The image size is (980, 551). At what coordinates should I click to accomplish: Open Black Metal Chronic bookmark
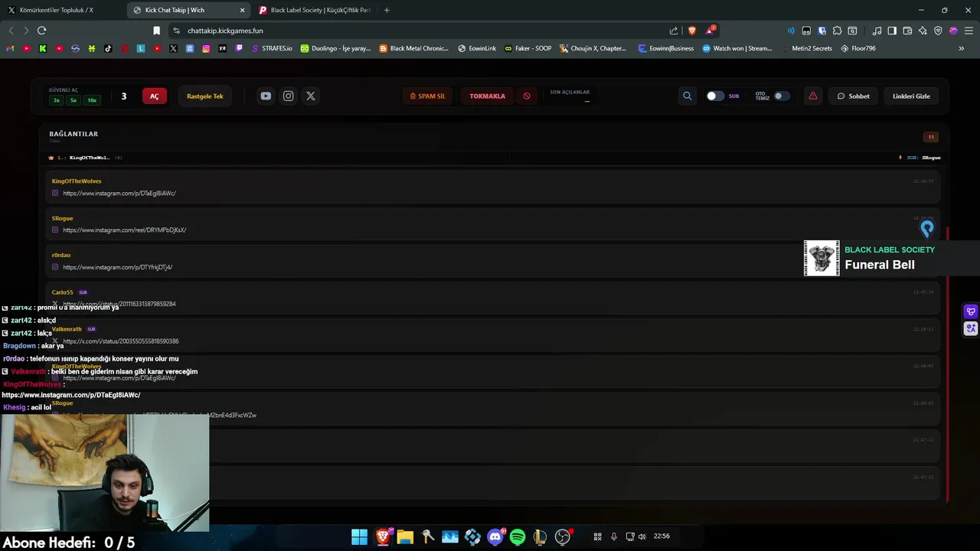[413, 48]
